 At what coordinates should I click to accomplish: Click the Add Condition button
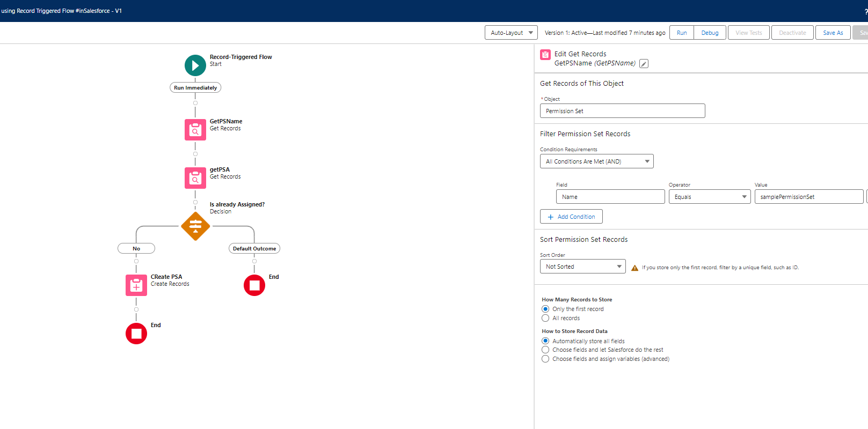pyautogui.click(x=571, y=217)
